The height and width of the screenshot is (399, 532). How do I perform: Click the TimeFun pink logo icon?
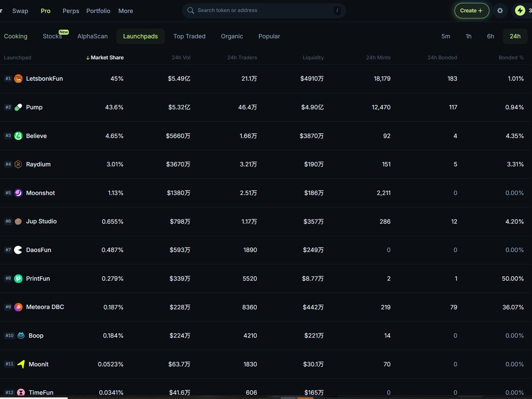tap(21, 393)
